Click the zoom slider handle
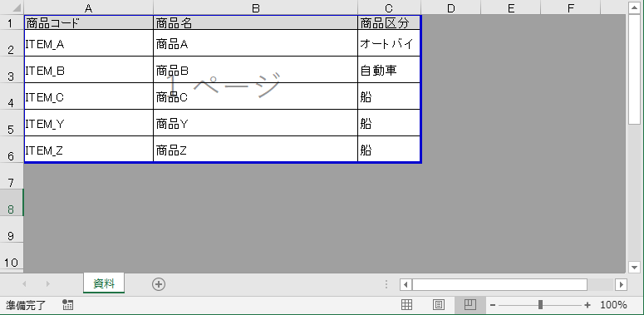Image resolution: width=644 pixels, height=315 pixels. tap(540, 305)
